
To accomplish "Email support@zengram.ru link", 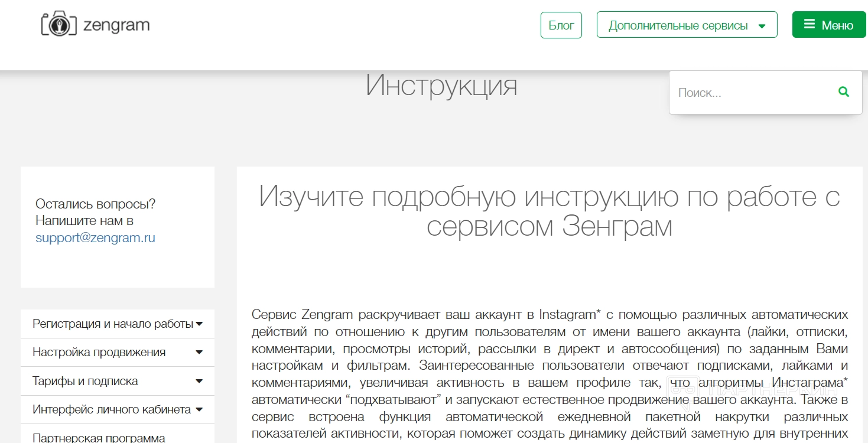I will (x=95, y=237).
